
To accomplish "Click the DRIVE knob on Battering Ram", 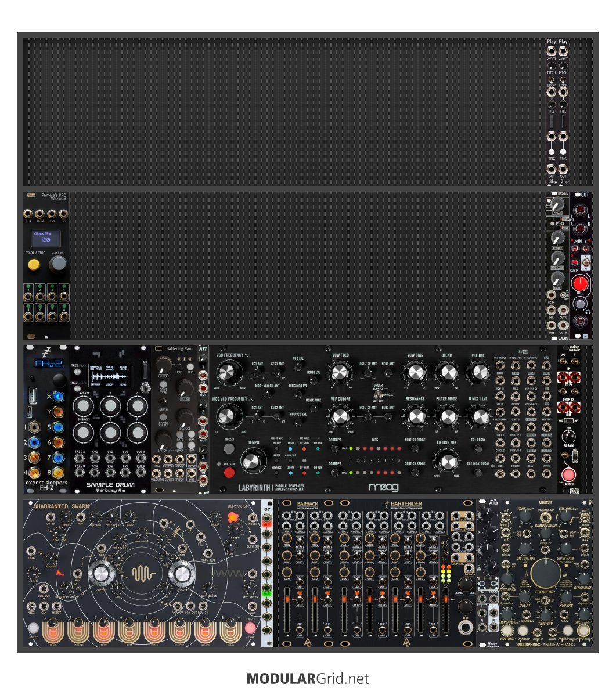I will (164, 365).
